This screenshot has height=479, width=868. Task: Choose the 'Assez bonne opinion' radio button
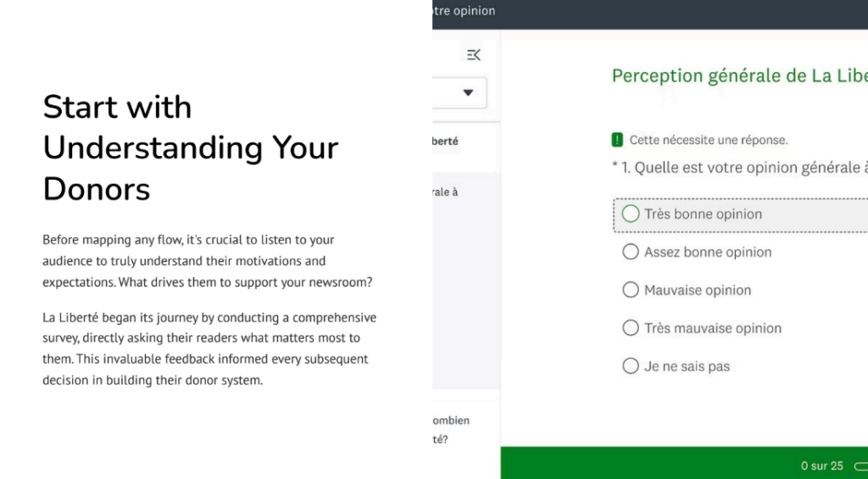[631, 252]
